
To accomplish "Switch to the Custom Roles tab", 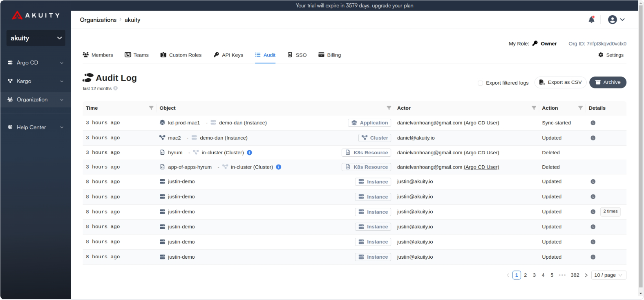I will tap(181, 55).
